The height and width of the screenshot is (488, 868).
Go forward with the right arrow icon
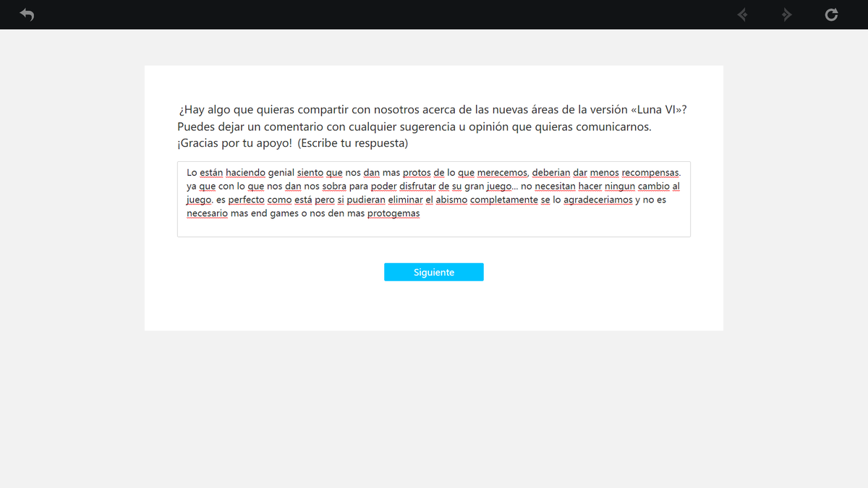(x=787, y=14)
